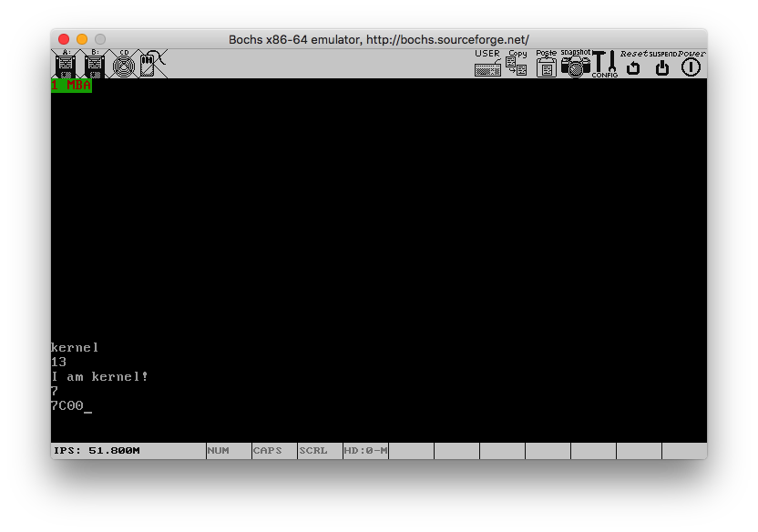Click the green '1 MBA' text
Image resolution: width=758 pixels, height=532 pixels.
[71, 86]
